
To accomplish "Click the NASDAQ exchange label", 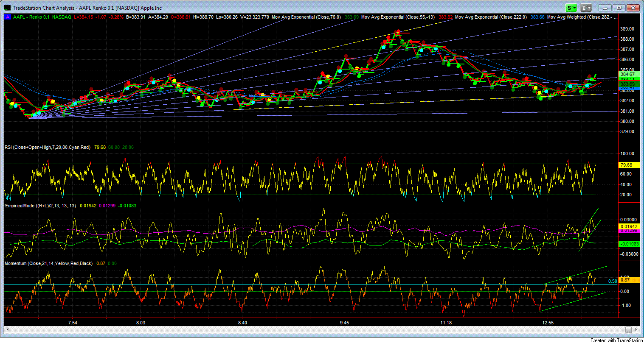I will [x=62, y=17].
